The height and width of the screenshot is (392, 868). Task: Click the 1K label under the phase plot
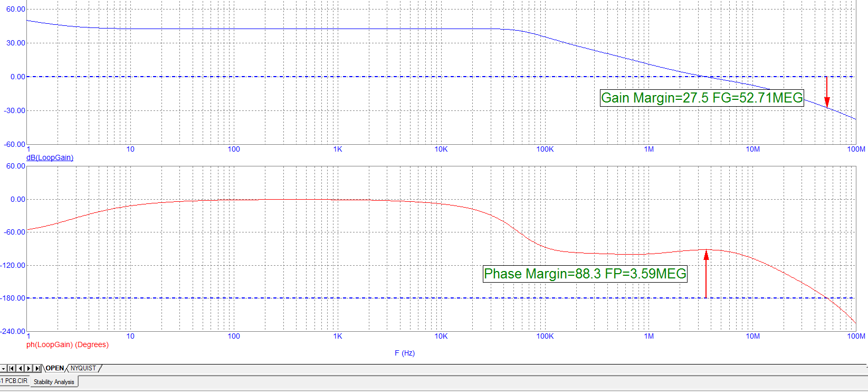[338, 336]
